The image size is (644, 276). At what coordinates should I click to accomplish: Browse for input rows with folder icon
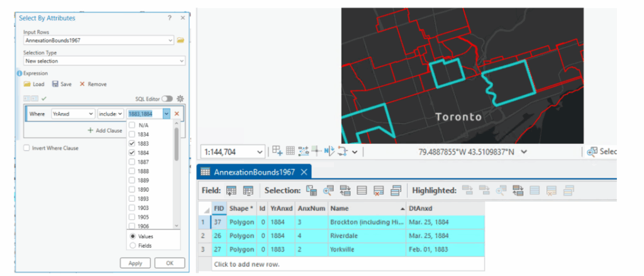point(180,40)
